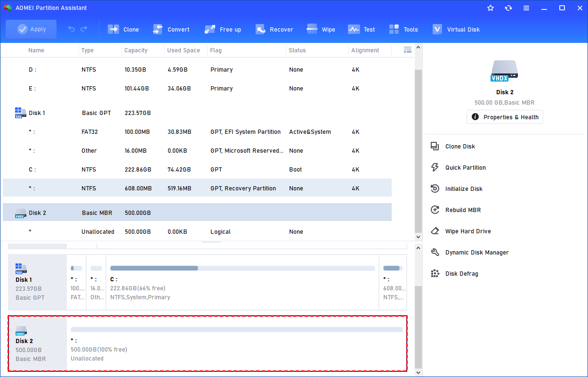Image resolution: width=588 pixels, height=377 pixels.
Task: Open the column settings list icon
Action: (x=408, y=50)
